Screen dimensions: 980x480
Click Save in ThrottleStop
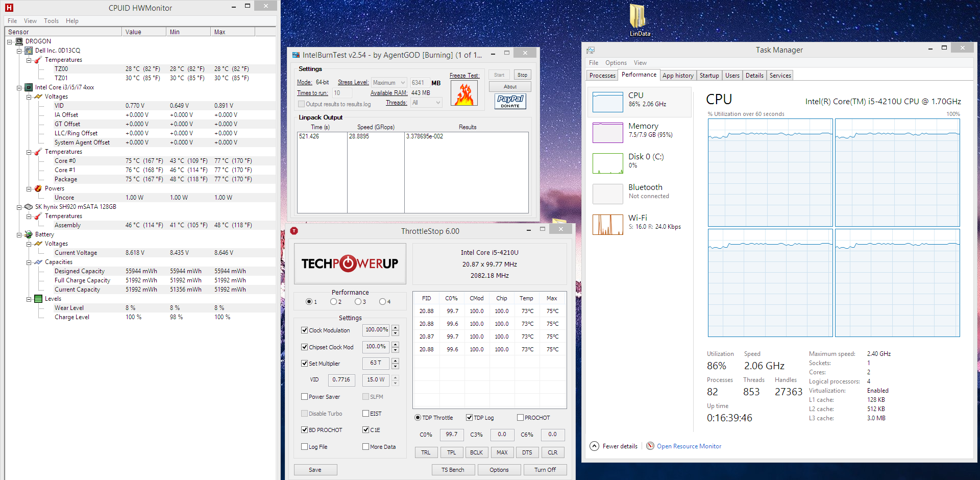coord(315,470)
